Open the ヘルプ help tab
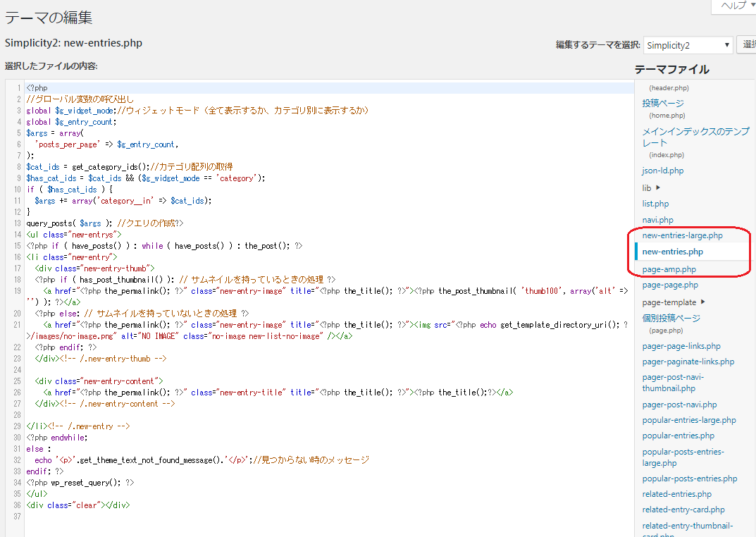The width and height of the screenshot is (756, 537). pyautogui.click(x=736, y=6)
